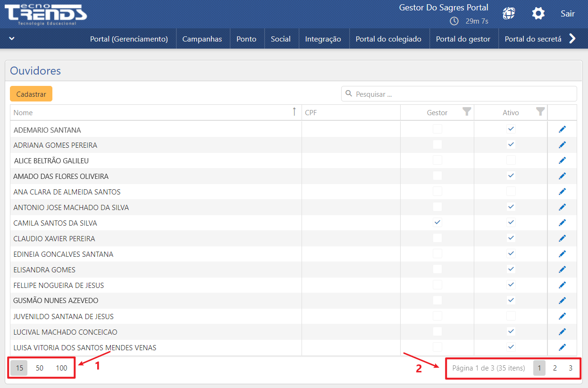This screenshot has width=588, height=388.
Task: Toggle Gestor checkbox for CAMILA SANTOS DA SILVA
Action: [x=437, y=222]
